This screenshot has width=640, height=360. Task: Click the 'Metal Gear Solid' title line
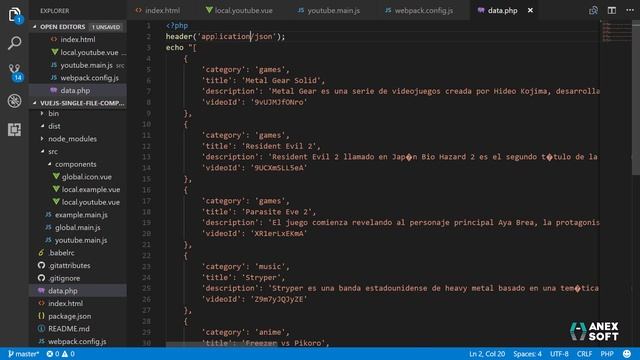coord(263,80)
